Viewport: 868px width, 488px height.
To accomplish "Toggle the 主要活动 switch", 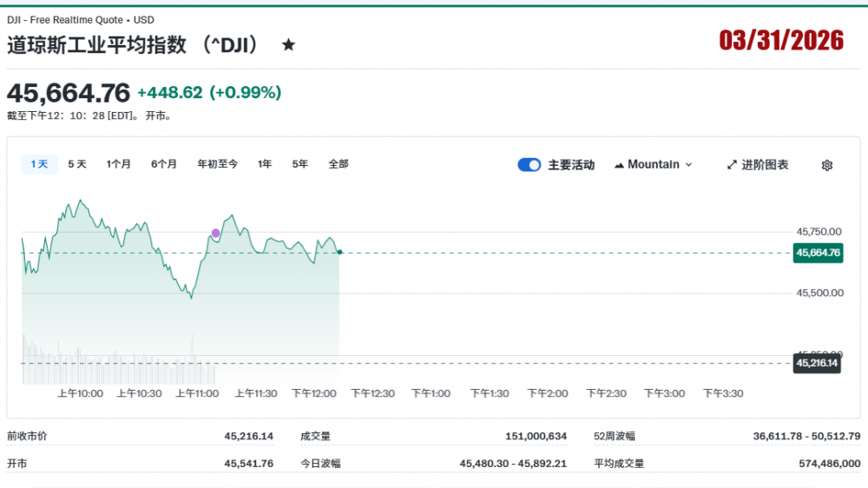I will point(529,165).
